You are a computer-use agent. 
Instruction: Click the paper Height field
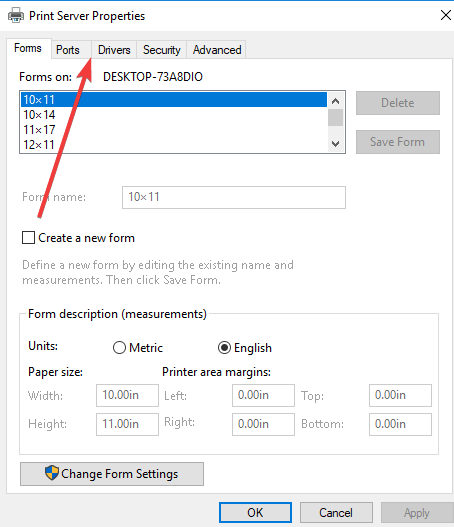127,424
